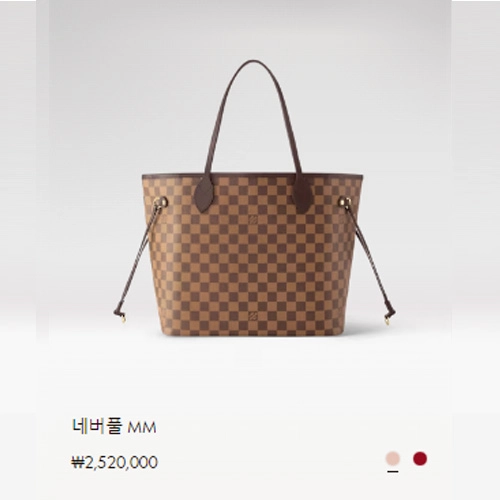500x500 pixels.
Task: Click the ₩2,520,000 price text
Action: click(114, 462)
